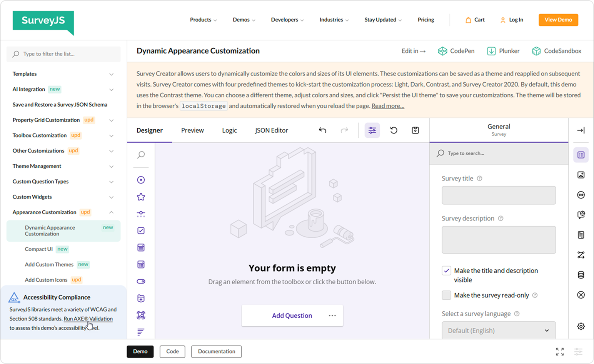Uncheck Make the title and description visible
Screen dimensions: 594x364
pos(446,270)
